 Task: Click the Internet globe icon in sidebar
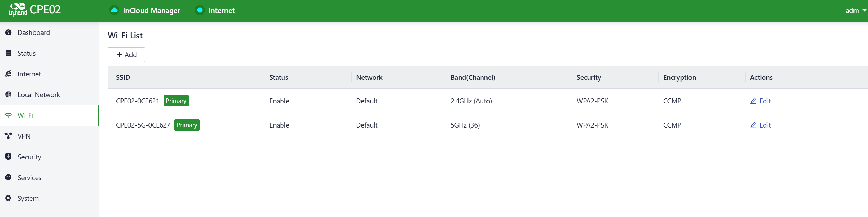(8, 74)
